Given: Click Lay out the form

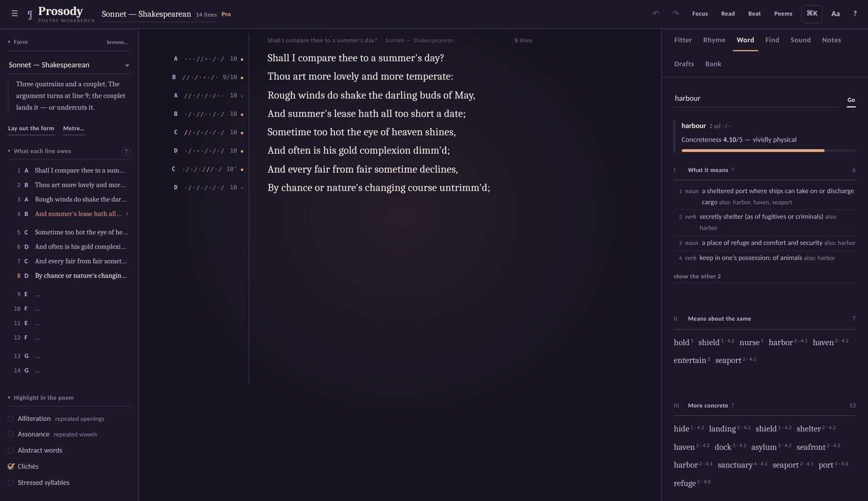Looking at the screenshot, I should [x=31, y=129].
